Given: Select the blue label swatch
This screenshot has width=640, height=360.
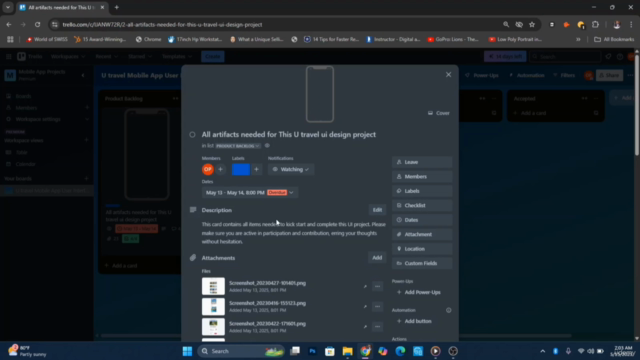Looking at the screenshot, I should point(240,169).
